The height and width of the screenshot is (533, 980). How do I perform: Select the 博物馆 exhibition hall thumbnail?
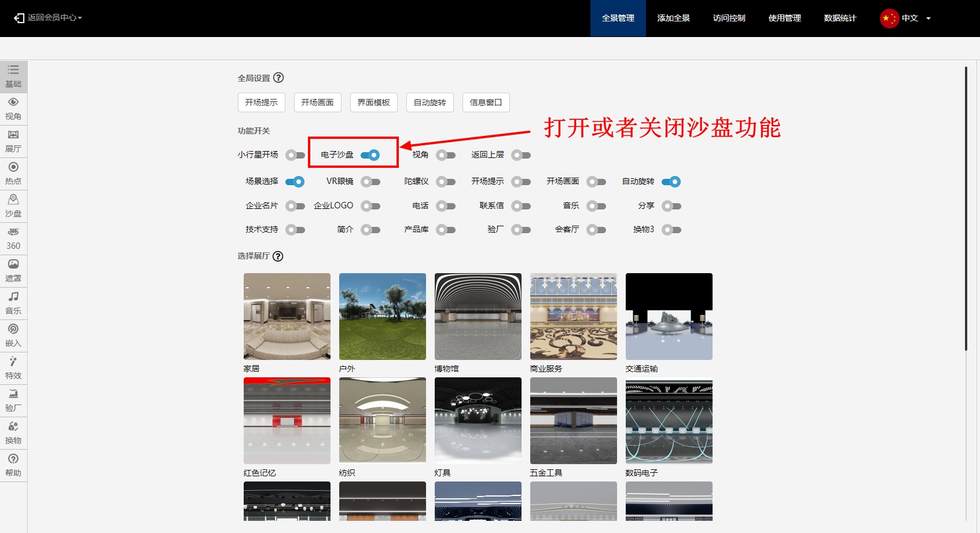(x=478, y=317)
